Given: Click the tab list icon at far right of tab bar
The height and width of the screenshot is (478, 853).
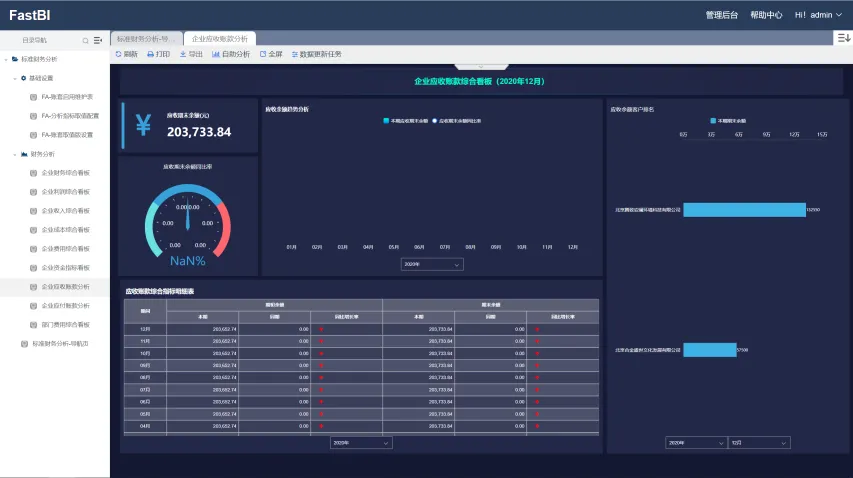Looking at the screenshot, I should pos(843,38).
